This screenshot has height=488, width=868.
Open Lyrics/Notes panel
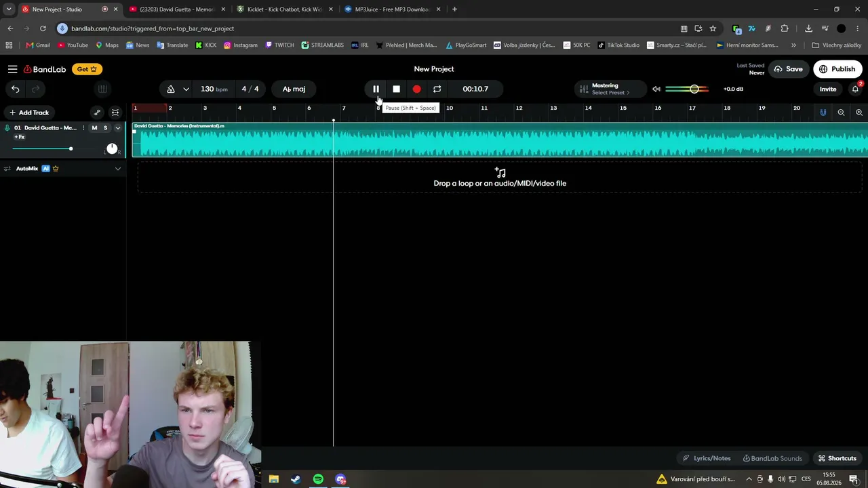point(707,458)
